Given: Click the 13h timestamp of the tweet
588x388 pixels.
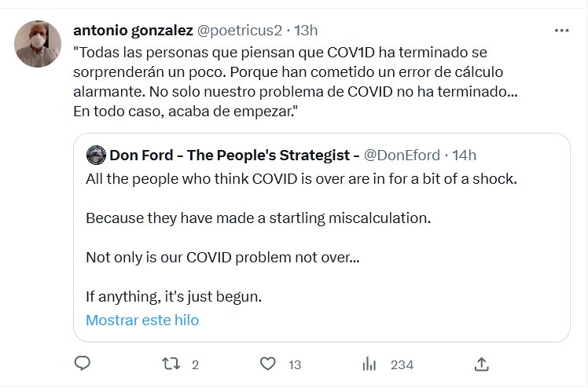Looking at the screenshot, I should click(x=306, y=31).
